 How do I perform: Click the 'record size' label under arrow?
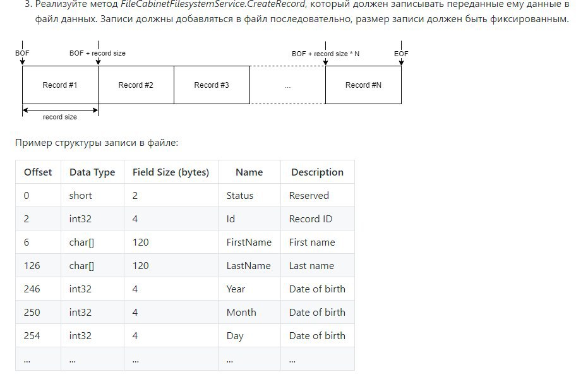[x=59, y=117]
